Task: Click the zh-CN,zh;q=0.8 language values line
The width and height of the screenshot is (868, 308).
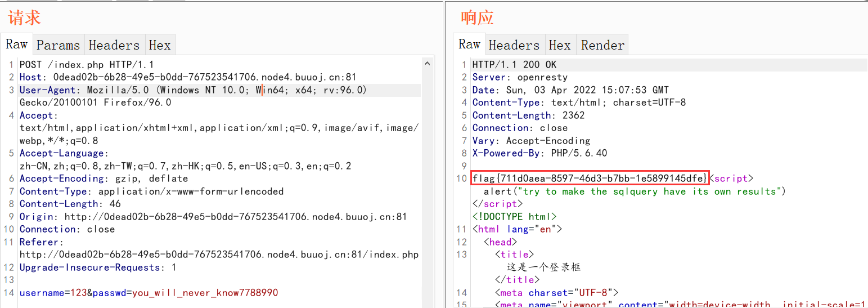Action: 185,166
